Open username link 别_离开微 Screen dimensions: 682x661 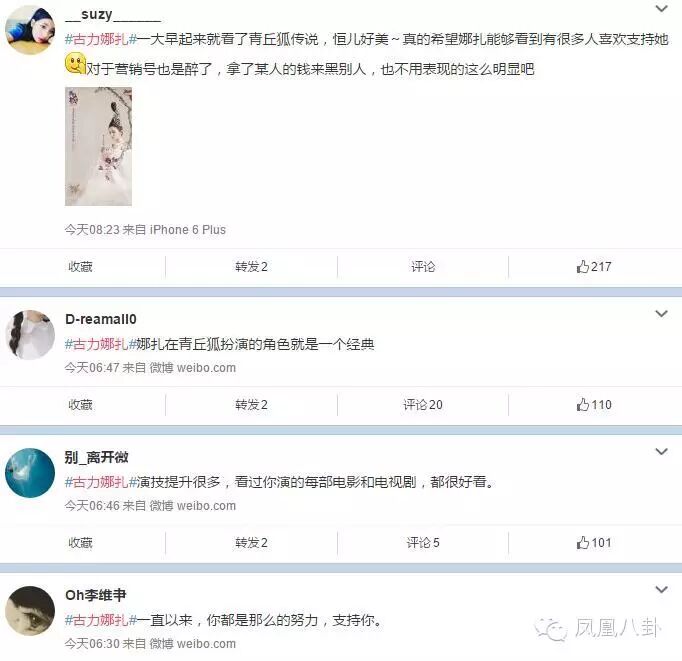coord(97,457)
